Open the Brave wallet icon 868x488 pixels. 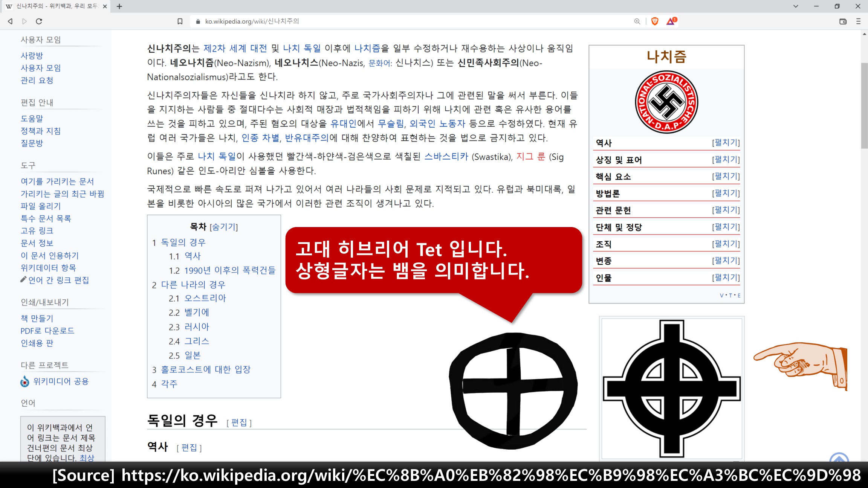tap(843, 21)
